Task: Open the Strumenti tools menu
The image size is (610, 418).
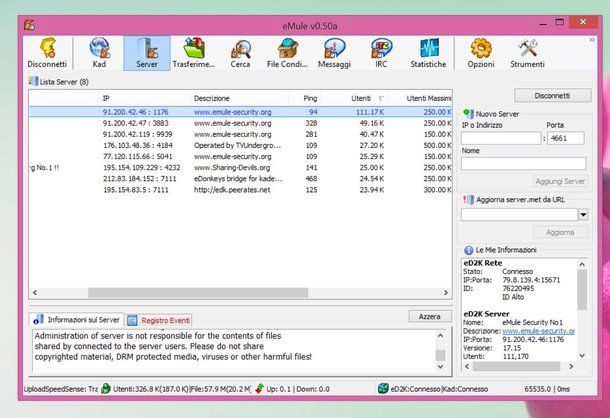Action: (x=528, y=53)
